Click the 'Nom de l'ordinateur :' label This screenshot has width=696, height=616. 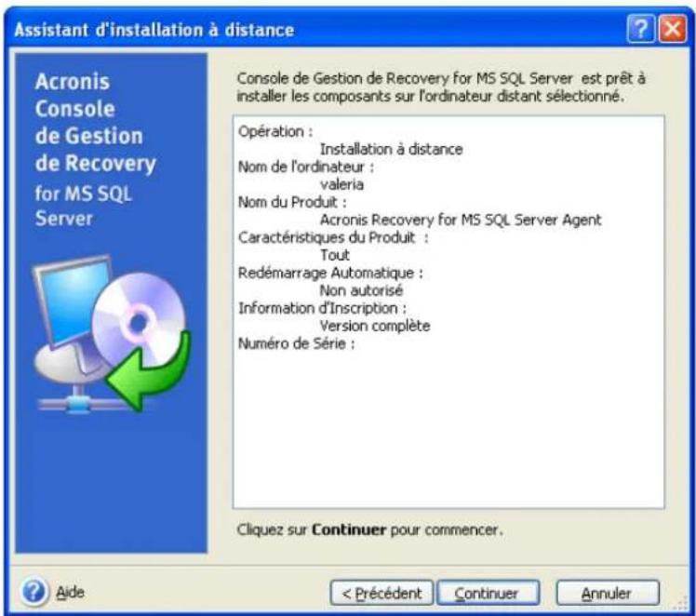(x=306, y=167)
